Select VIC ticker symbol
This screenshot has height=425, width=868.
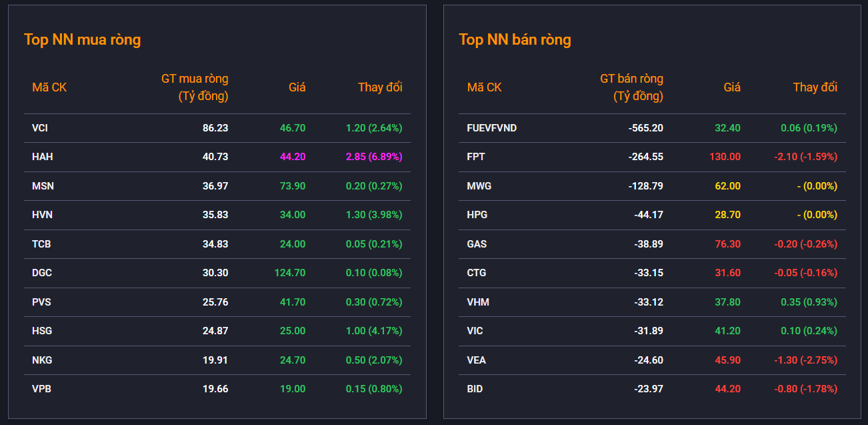tap(475, 331)
